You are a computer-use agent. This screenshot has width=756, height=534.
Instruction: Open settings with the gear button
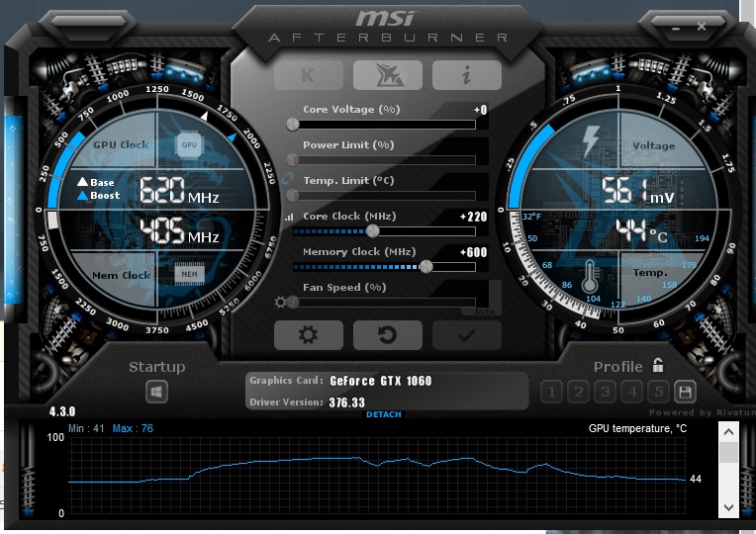(309, 335)
